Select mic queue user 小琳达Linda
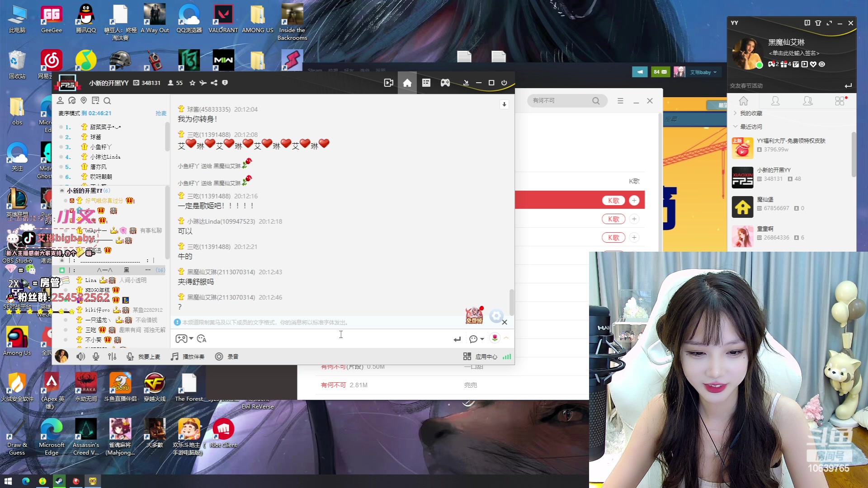868x488 pixels. coord(105,157)
